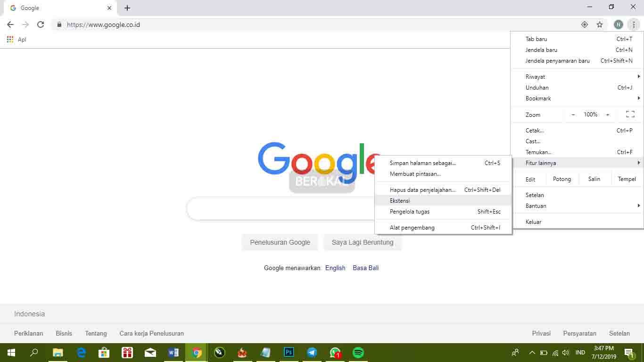The image size is (644, 362).
Task: Choose Membuat pintasan...
Action: (443, 174)
